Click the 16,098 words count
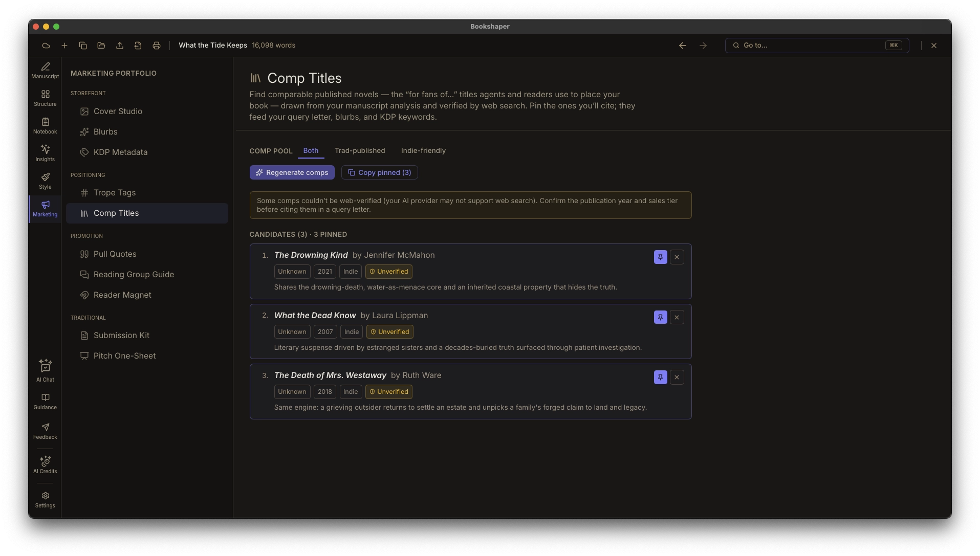 274,46
